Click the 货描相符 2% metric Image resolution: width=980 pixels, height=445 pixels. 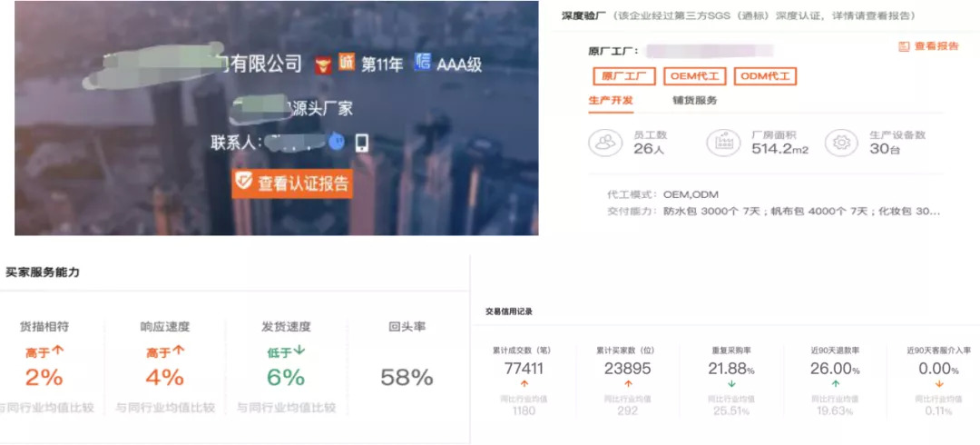(x=44, y=377)
